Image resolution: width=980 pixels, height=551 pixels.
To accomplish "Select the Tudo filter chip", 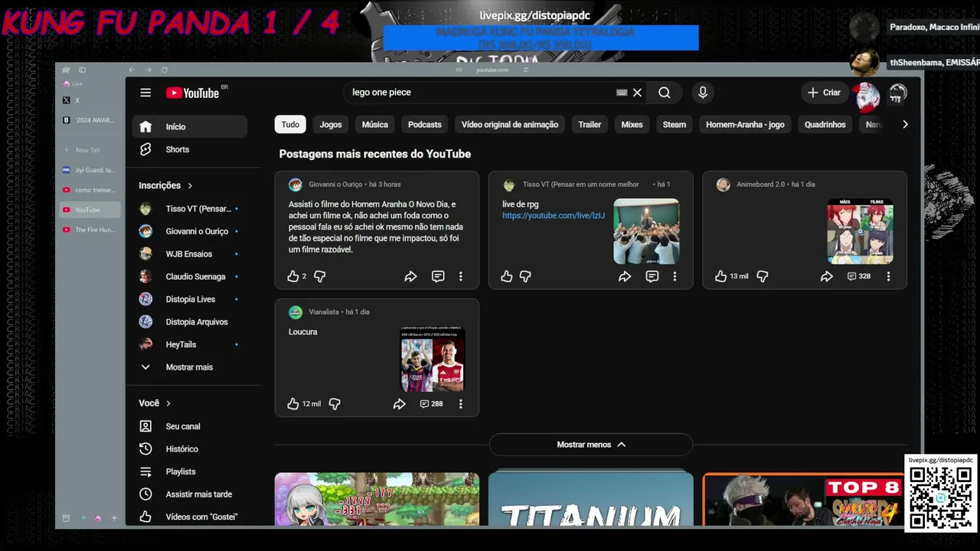I will (x=290, y=125).
